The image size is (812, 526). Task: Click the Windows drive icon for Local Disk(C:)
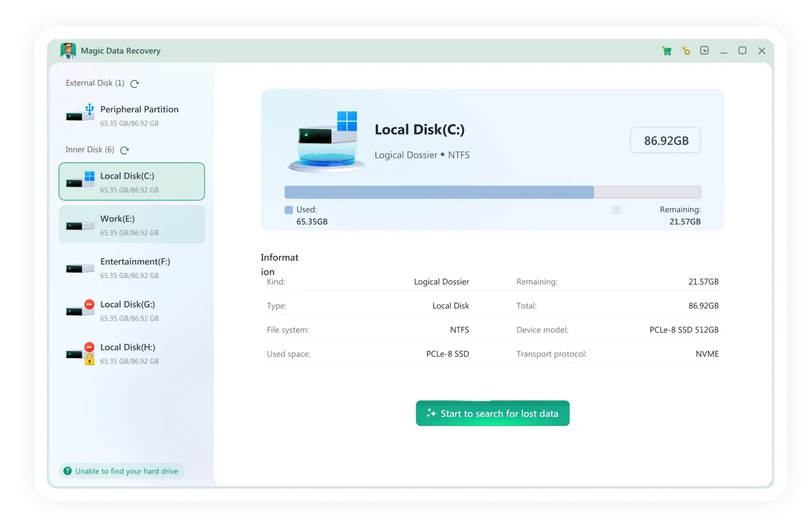[x=80, y=179]
